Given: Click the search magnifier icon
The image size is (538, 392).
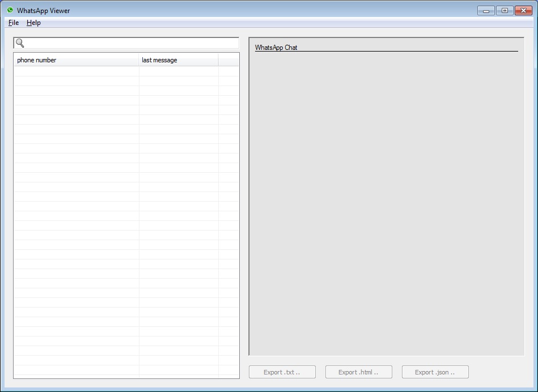Looking at the screenshot, I should click(20, 43).
